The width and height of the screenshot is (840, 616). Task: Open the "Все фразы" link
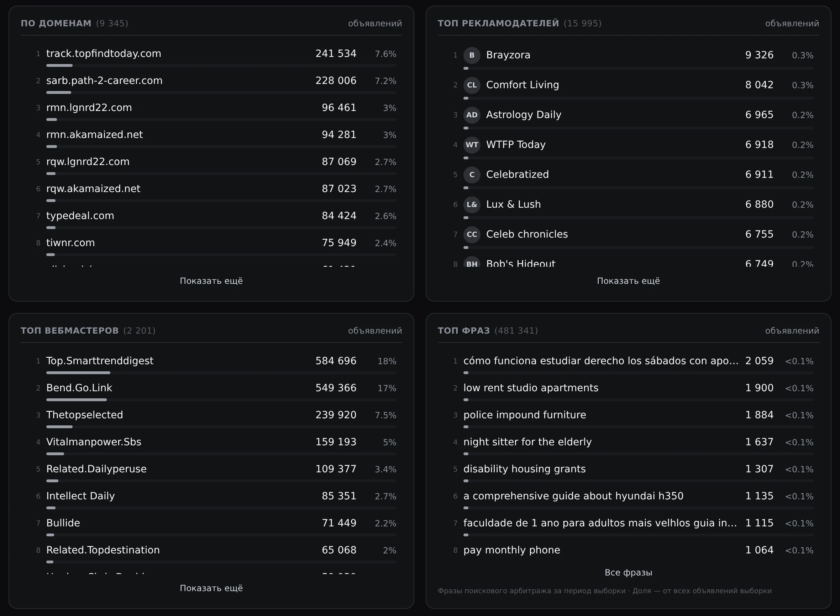click(x=629, y=572)
